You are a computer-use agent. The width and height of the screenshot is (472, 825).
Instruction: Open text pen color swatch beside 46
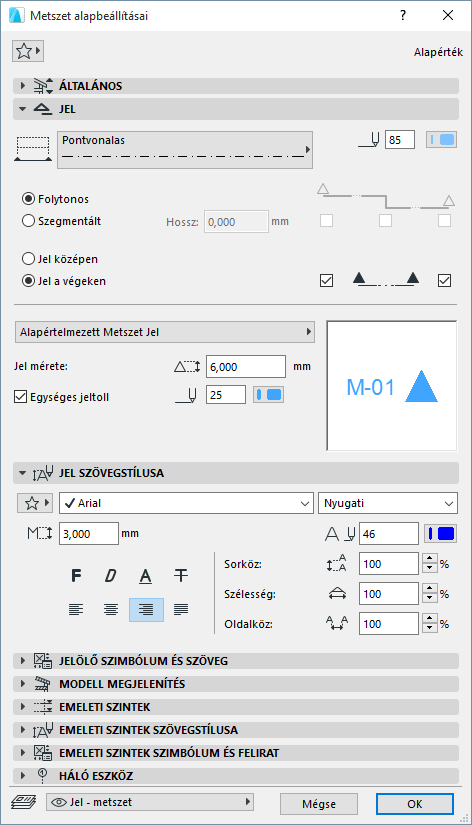click(440, 534)
